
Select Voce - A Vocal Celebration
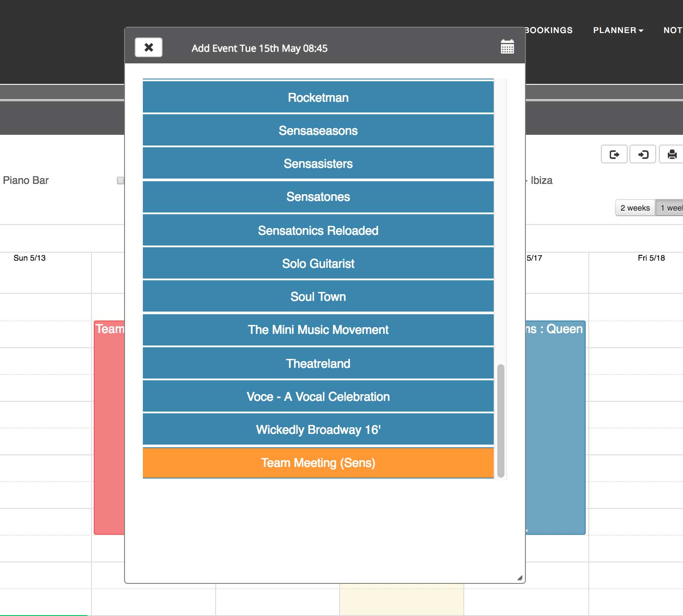coord(318,397)
